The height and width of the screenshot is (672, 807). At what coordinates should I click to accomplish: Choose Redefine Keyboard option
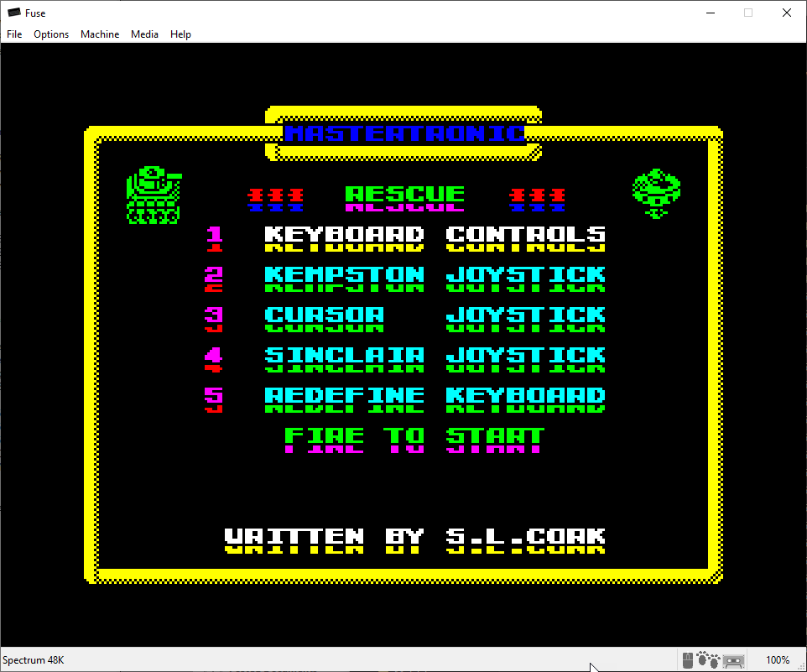[435, 400]
